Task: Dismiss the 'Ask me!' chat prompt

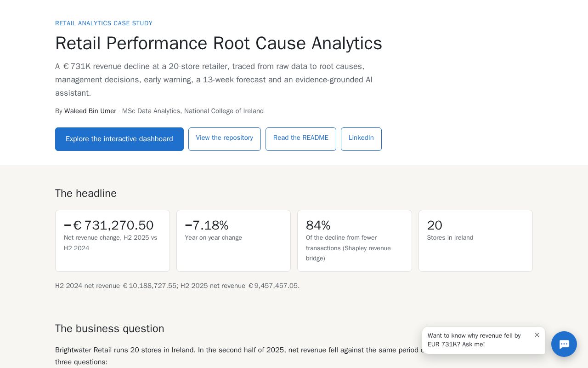Action: point(537,335)
